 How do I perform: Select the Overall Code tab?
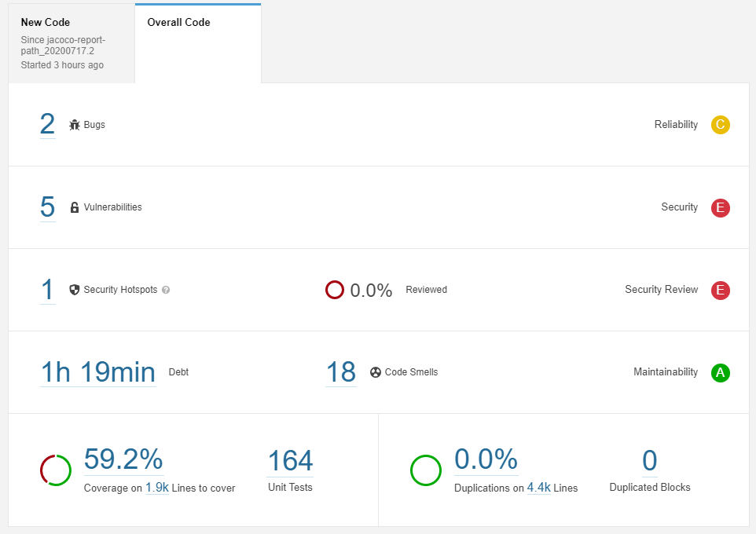pos(198,43)
